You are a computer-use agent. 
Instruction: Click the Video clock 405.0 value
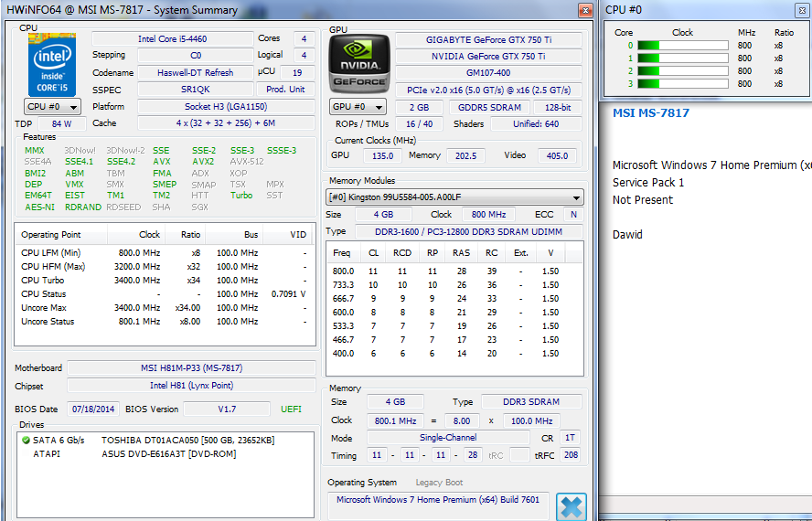point(557,155)
